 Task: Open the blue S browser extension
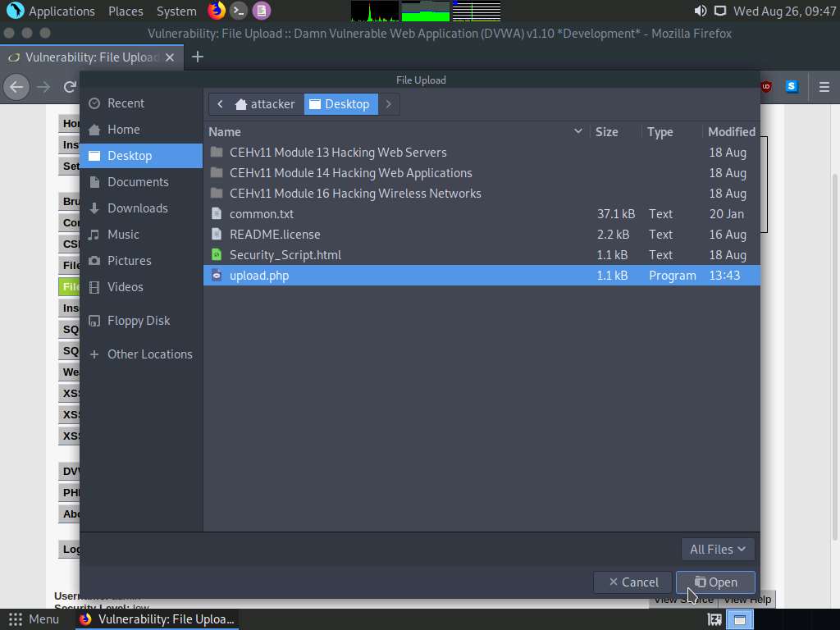(x=790, y=86)
